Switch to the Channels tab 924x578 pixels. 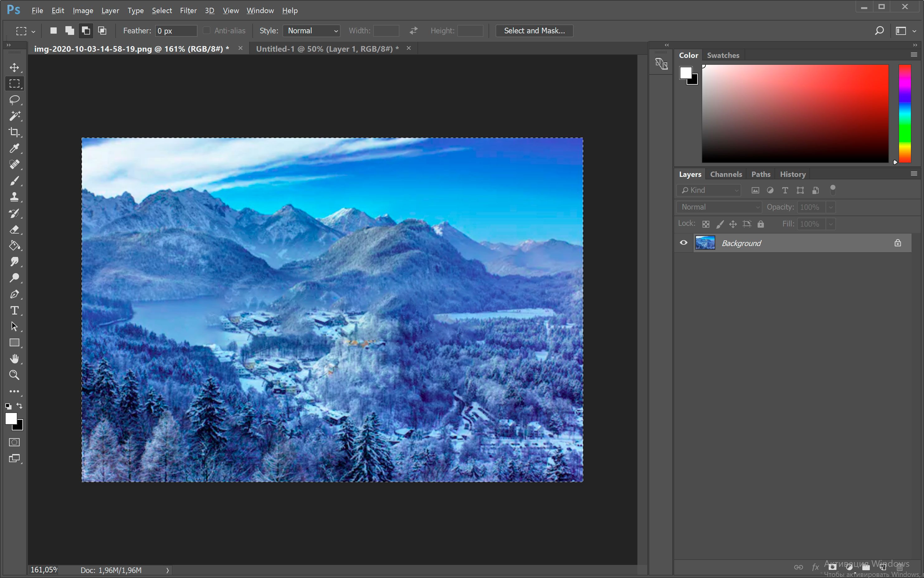(726, 174)
